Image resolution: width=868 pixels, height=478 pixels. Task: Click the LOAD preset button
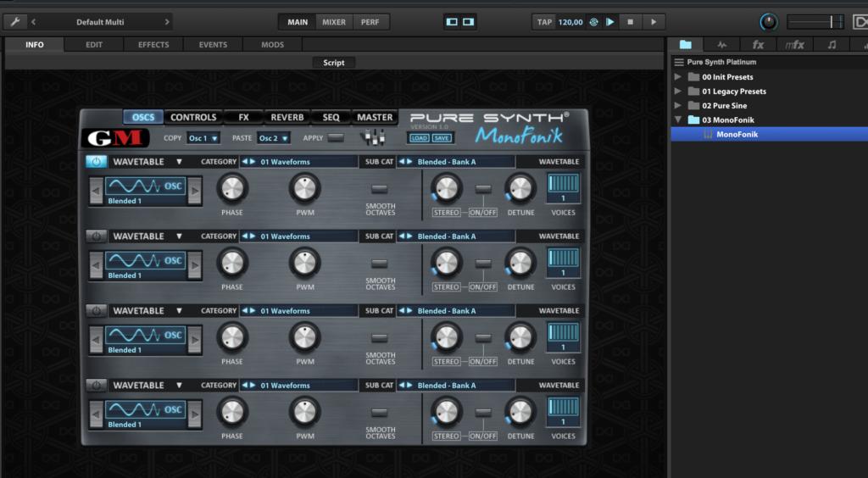pyautogui.click(x=419, y=138)
